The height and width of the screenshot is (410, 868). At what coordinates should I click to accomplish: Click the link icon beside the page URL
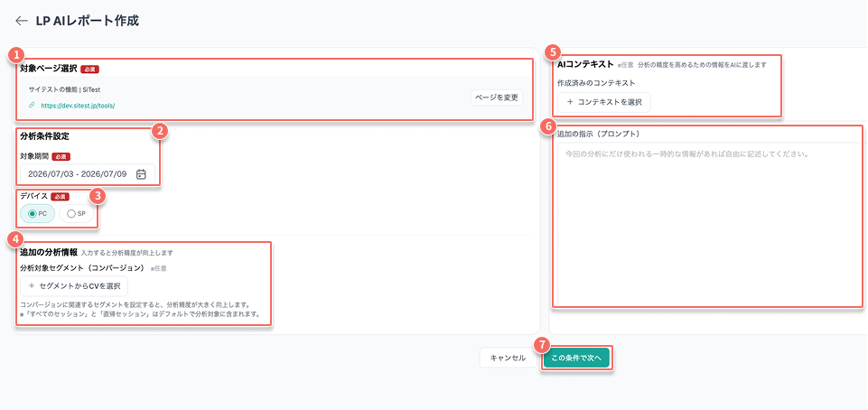pos(33,105)
